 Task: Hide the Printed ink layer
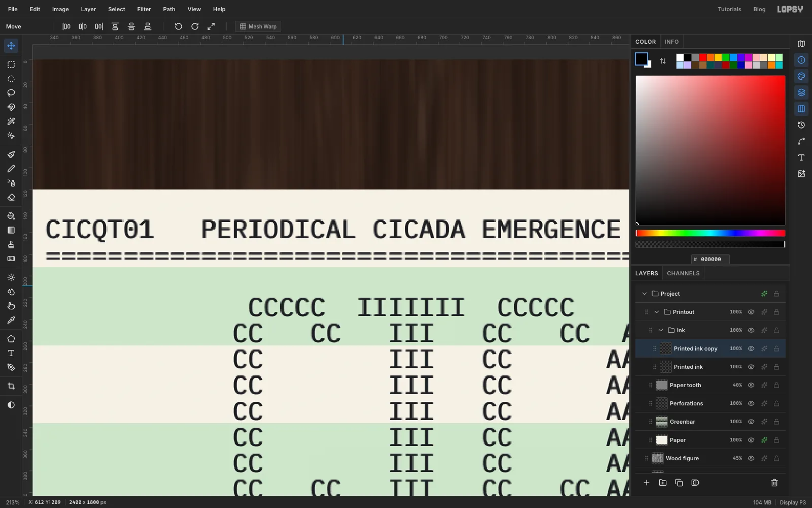pyautogui.click(x=751, y=367)
